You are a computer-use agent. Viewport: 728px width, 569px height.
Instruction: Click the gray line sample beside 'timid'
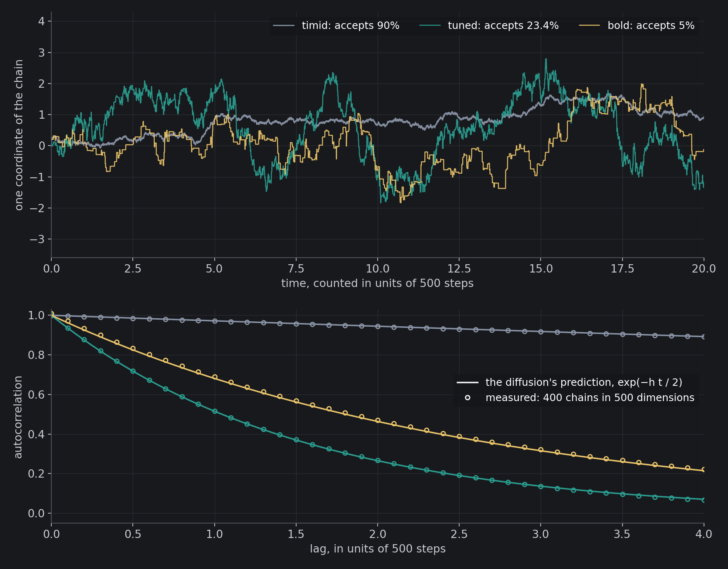pyautogui.click(x=284, y=26)
